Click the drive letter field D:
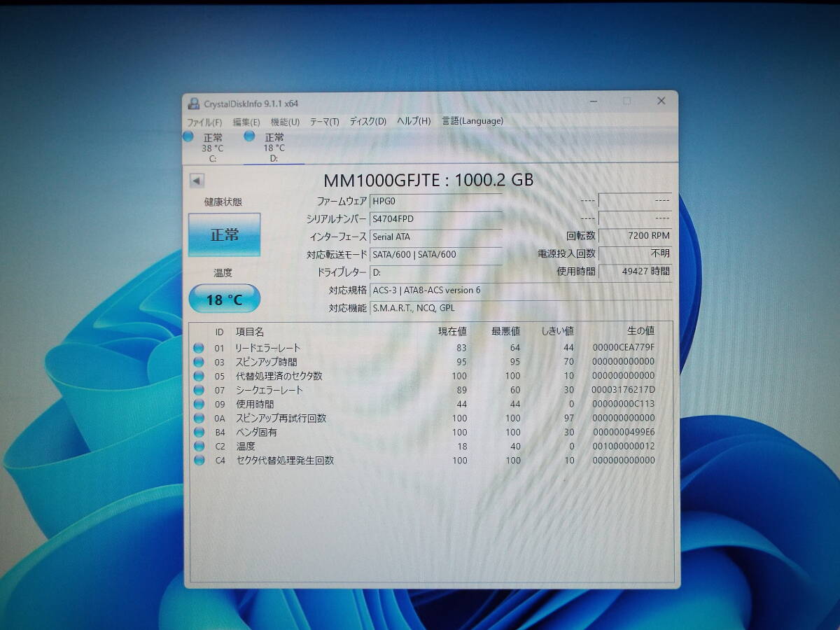The height and width of the screenshot is (630, 840). tap(435, 272)
